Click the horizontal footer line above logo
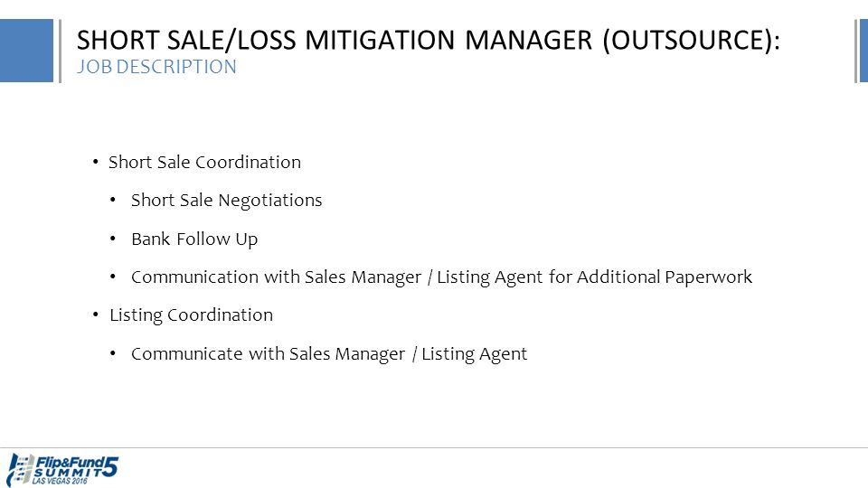868x488 pixels. [434, 447]
